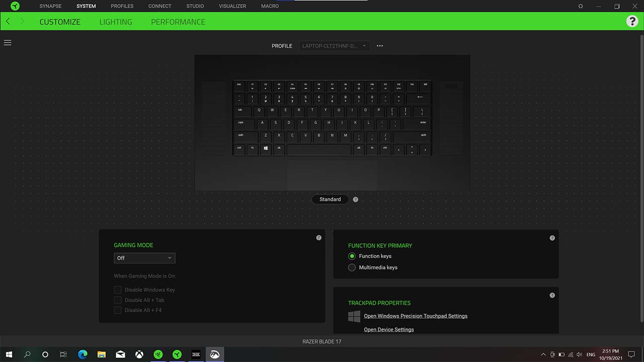Expand the Gaming Mode Off dropdown
The width and height of the screenshot is (644, 362).
pyautogui.click(x=144, y=258)
